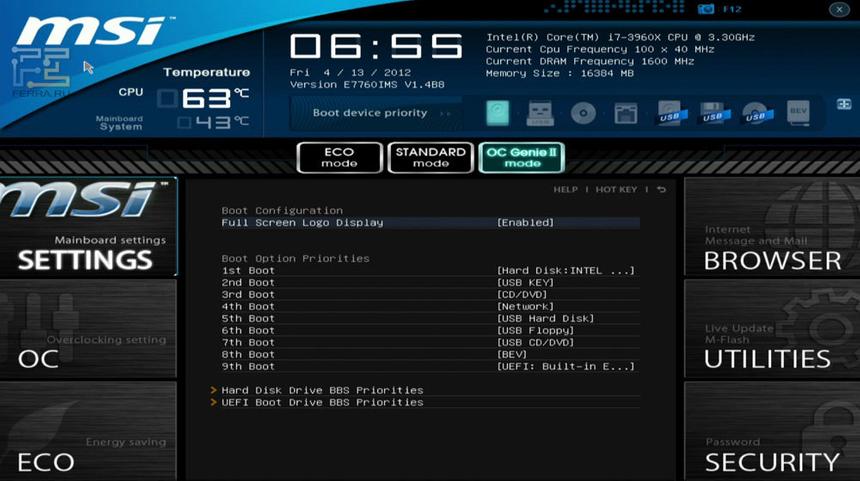Click the network boot device icon
The image size is (860, 481).
tap(626, 114)
